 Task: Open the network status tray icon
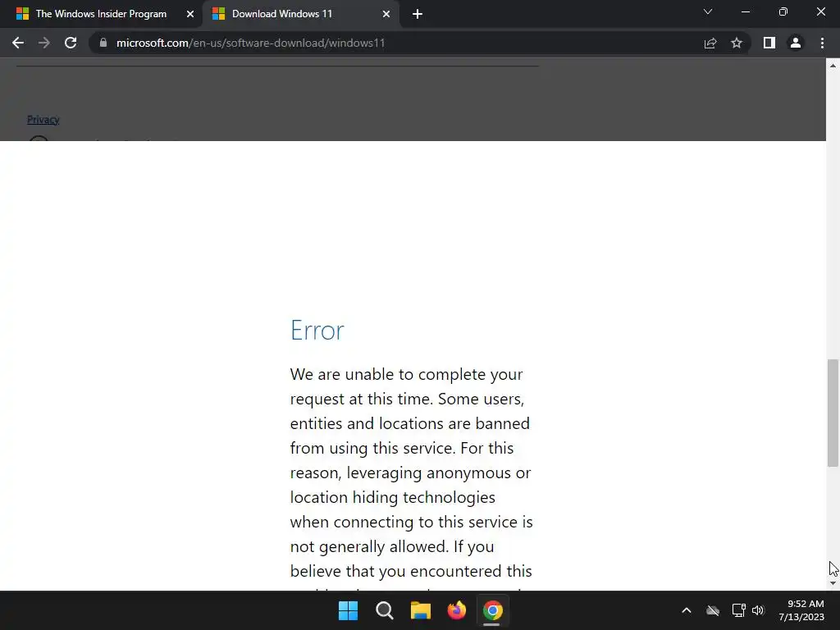[739, 610]
